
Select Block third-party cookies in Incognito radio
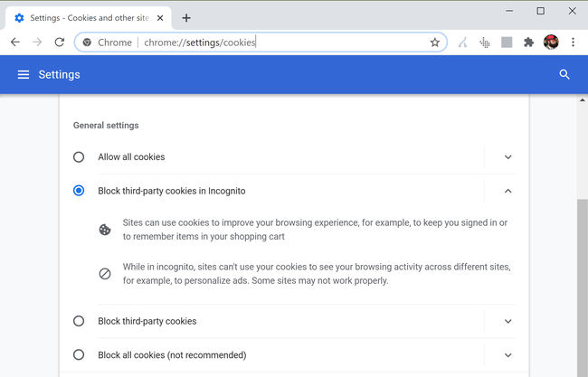click(79, 191)
